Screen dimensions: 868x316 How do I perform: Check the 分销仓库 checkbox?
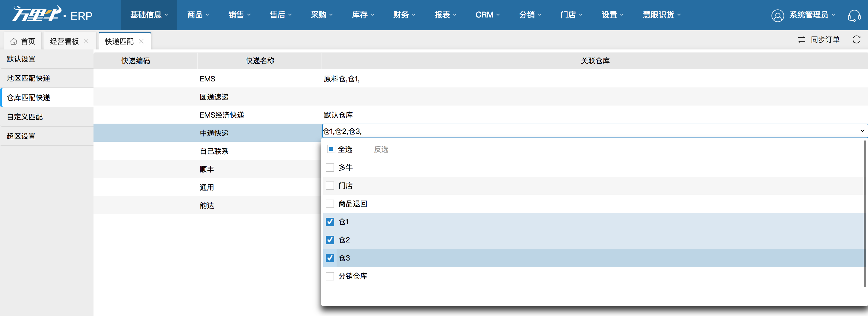pos(330,276)
